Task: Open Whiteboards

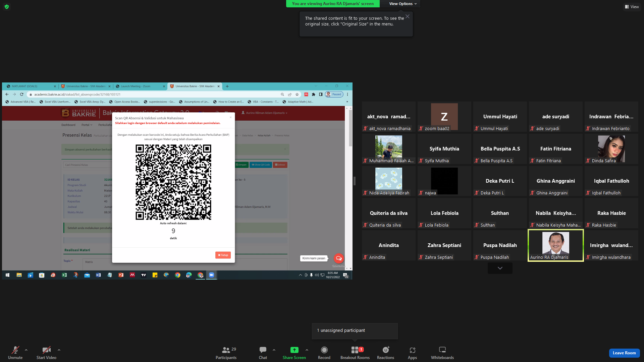Action: 442,353
